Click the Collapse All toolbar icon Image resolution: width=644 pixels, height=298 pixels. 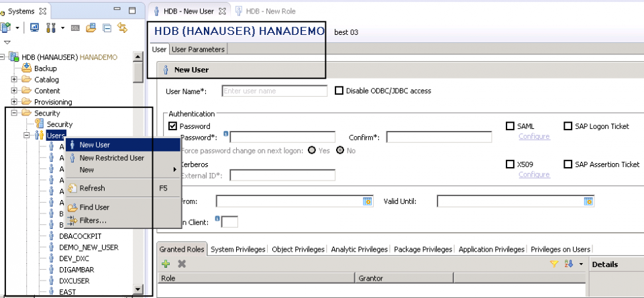107,28
